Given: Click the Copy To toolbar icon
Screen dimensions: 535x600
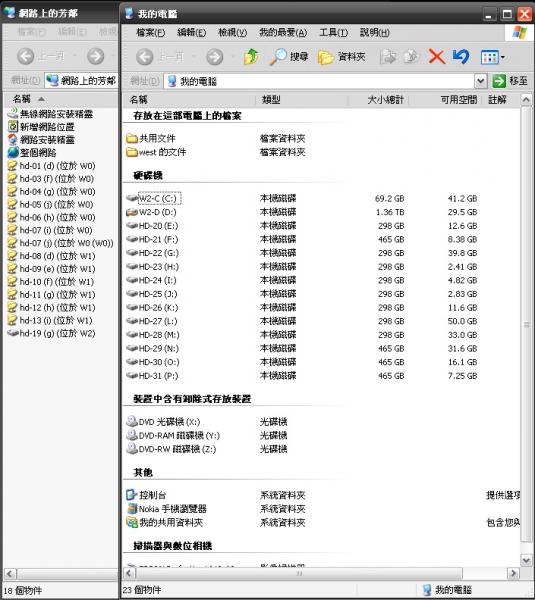Looking at the screenshot, I should click(x=412, y=57).
